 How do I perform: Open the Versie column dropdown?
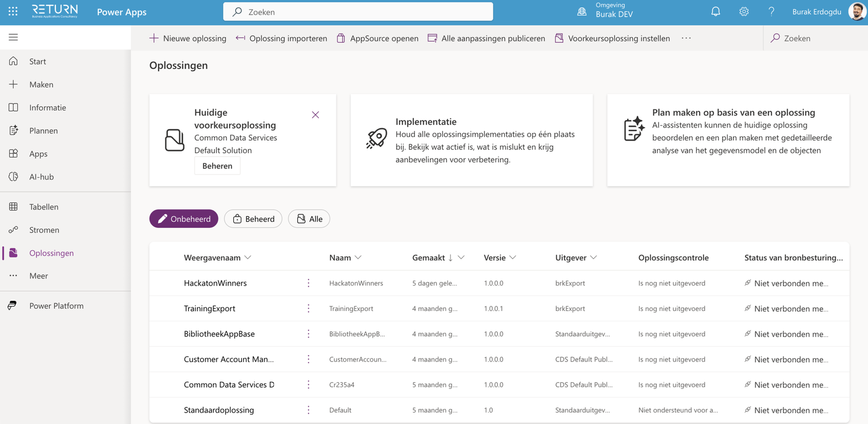pos(513,257)
